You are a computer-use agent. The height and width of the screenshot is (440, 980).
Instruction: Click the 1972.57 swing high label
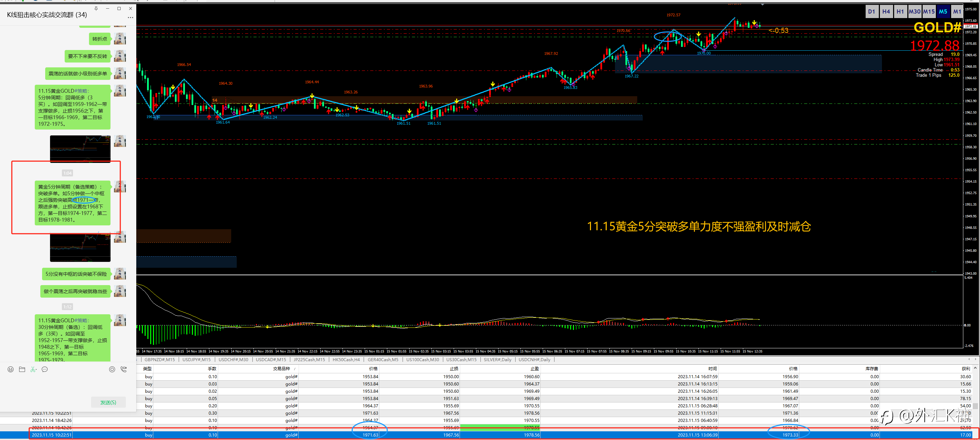673,15
